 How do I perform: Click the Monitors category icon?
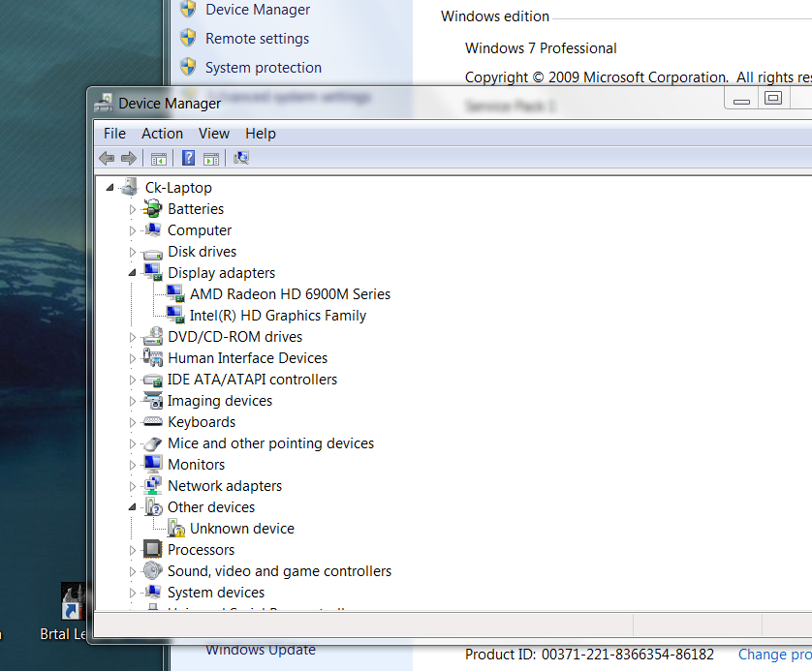tap(153, 464)
